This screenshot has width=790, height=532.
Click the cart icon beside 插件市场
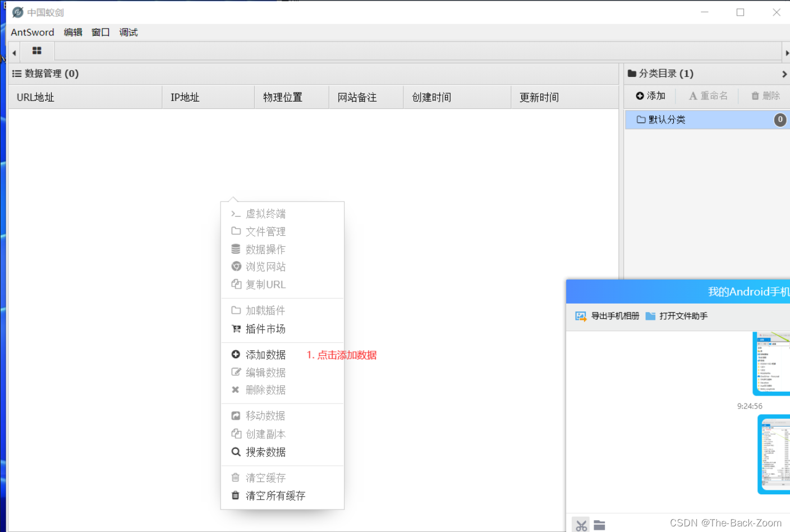[236, 329]
